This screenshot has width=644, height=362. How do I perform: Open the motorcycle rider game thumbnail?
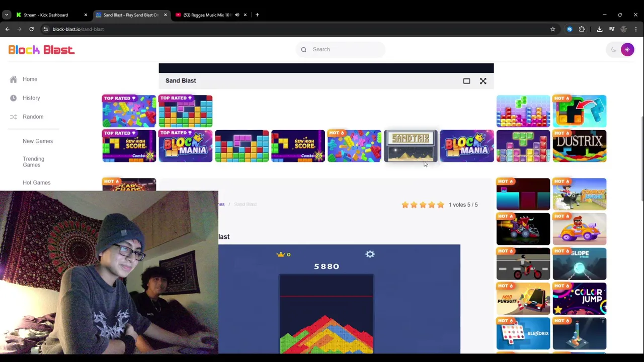coord(523,264)
